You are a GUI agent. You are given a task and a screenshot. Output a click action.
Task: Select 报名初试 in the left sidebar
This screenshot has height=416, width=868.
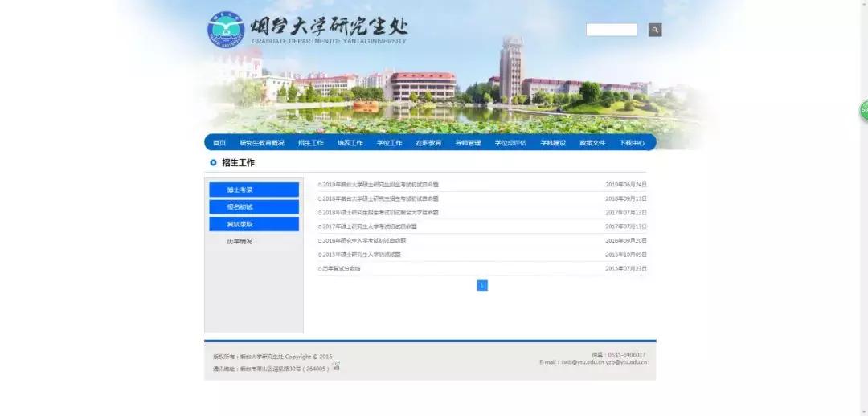[x=254, y=207]
